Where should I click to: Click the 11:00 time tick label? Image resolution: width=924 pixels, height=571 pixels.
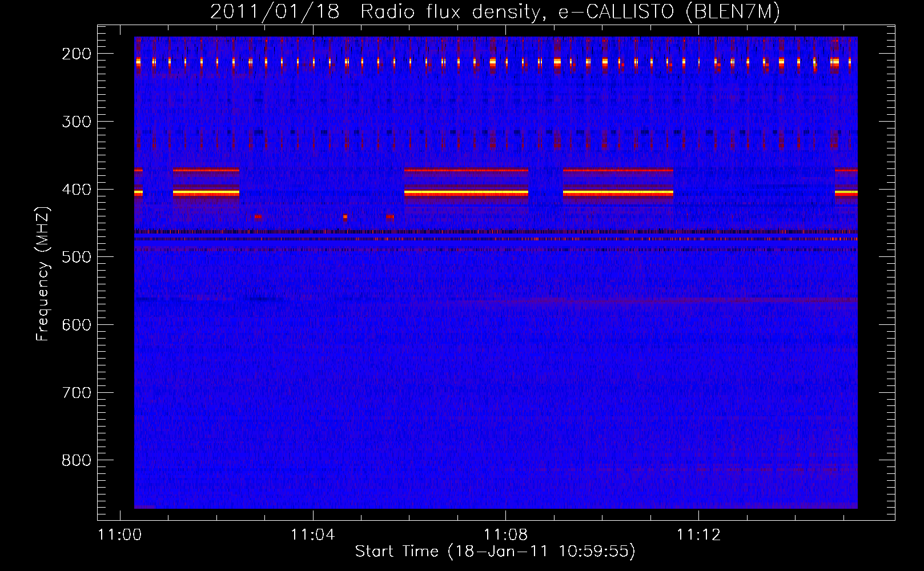(x=119, y=534)
